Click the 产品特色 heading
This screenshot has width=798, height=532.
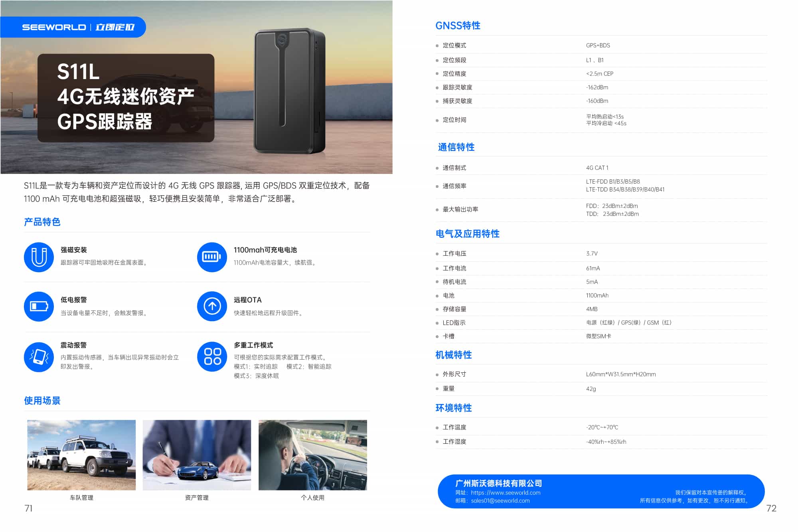(x=42, y=222)
